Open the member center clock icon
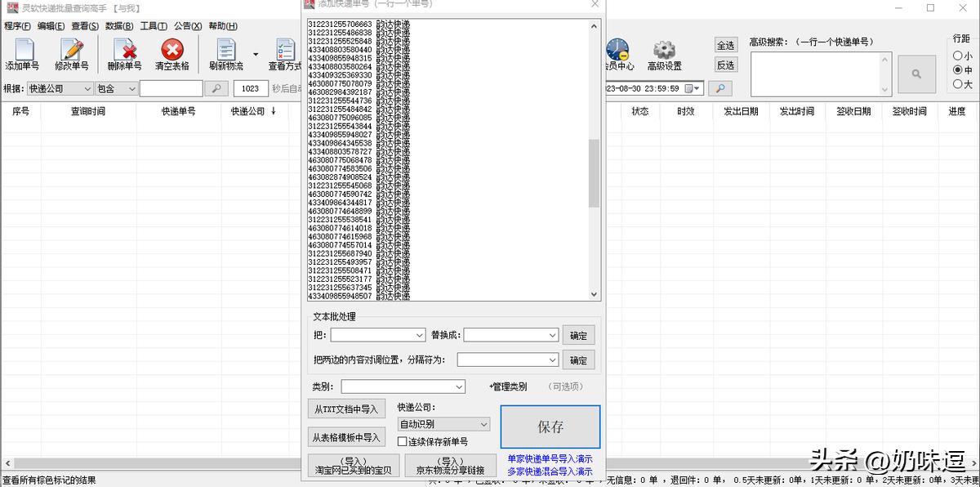 click(x=617, y=51)
